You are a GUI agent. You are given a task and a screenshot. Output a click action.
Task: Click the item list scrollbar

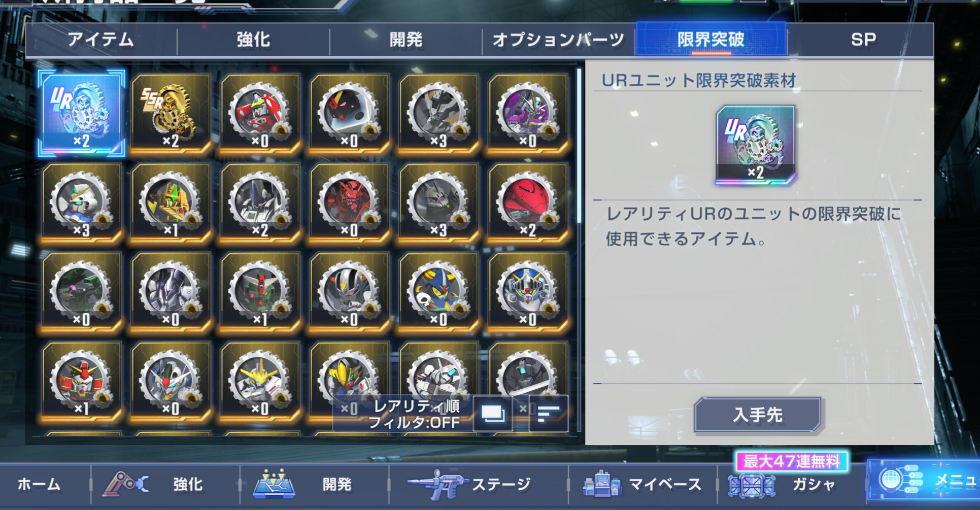[x=579, y=146]
